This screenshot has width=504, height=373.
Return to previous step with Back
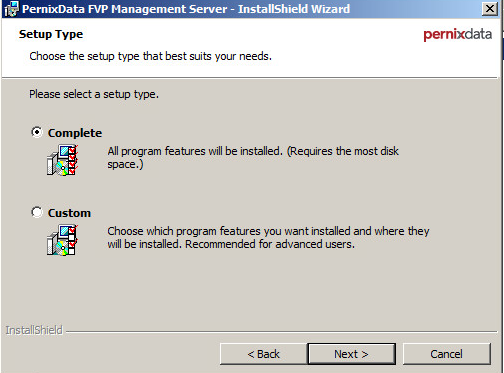coord(263,354)
